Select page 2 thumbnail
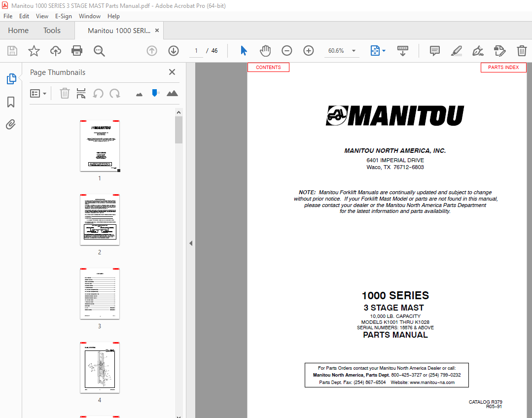Image resolution: width=532 pixels, height=418 pixels. point(100,219)
